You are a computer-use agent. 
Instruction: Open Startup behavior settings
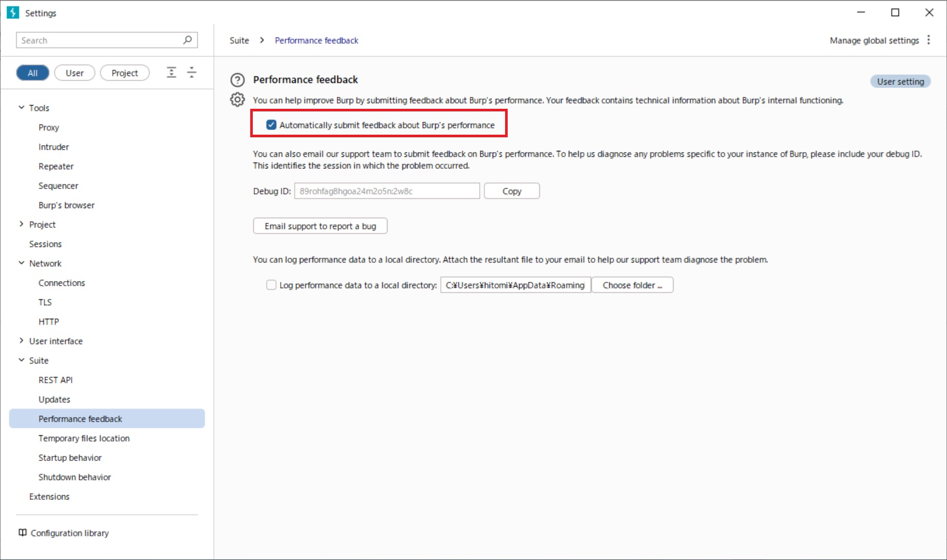click(70, 457)
